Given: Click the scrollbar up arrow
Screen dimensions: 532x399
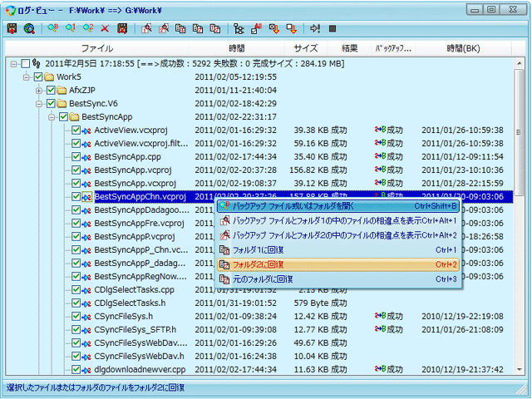Looking at the screenshot, I should (519, 63).
